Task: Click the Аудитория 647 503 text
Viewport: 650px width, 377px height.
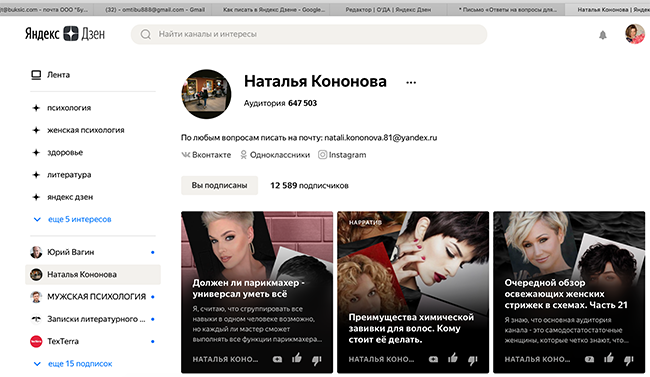Action: coord(280,103)
